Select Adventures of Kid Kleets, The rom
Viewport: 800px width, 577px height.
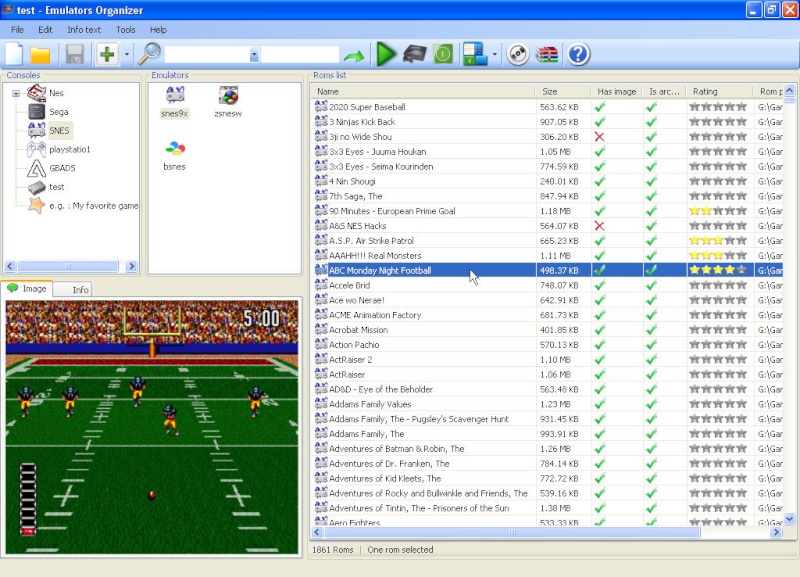[385, 479]
